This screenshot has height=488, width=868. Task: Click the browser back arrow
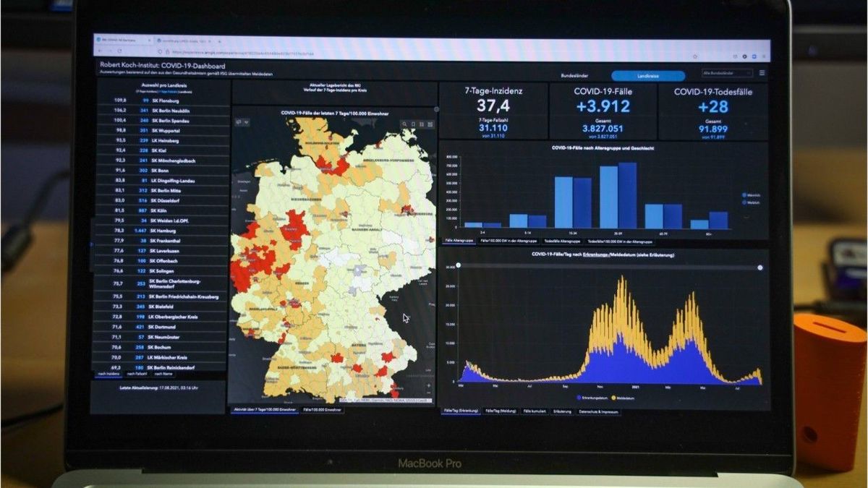100,51
